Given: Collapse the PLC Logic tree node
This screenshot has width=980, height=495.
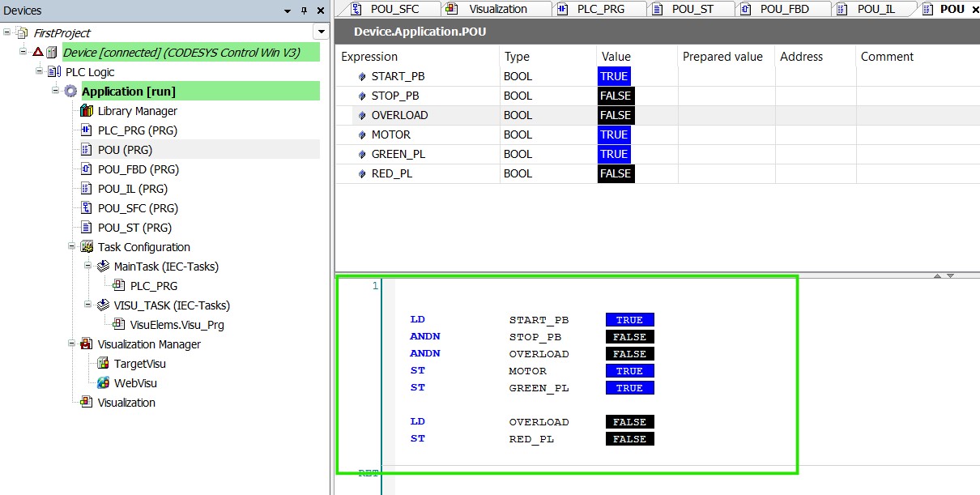Looking at the screenshot, I should [40, 72].
